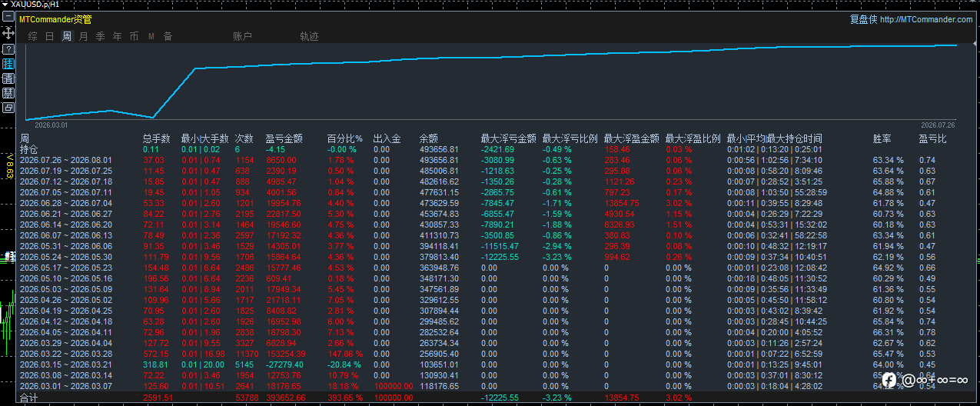Open the 币 symbol tab
980x406 pixels.
pos(135,36)
